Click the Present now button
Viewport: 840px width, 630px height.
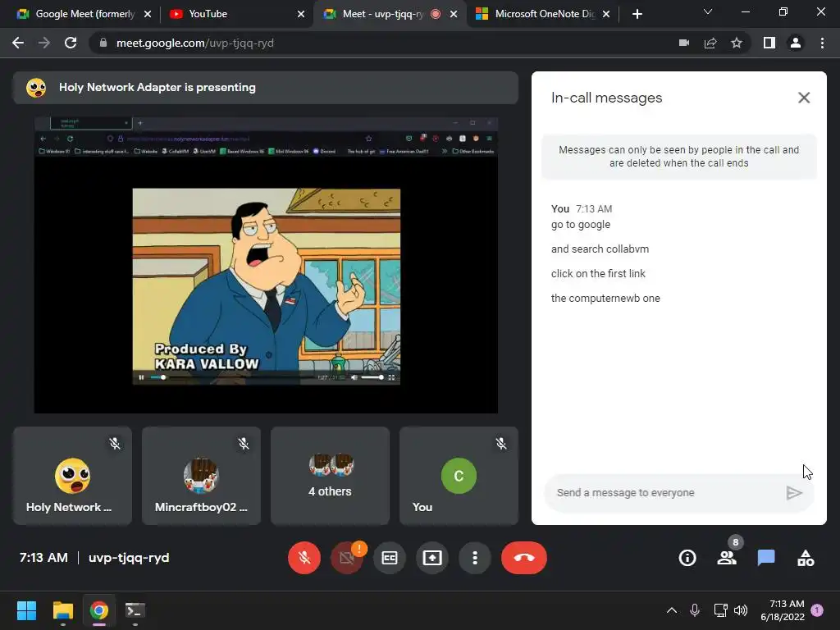click(432, 558)
